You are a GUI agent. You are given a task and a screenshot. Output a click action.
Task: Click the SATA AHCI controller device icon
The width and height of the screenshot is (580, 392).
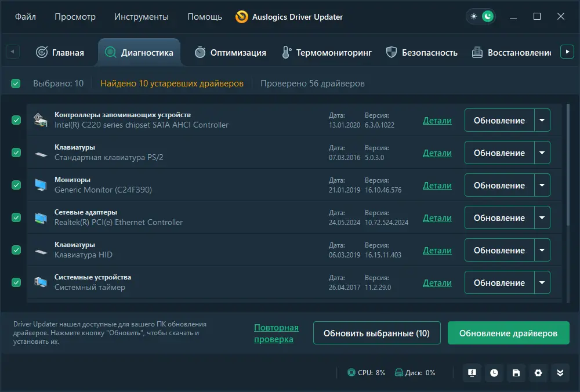pos(41,120)
